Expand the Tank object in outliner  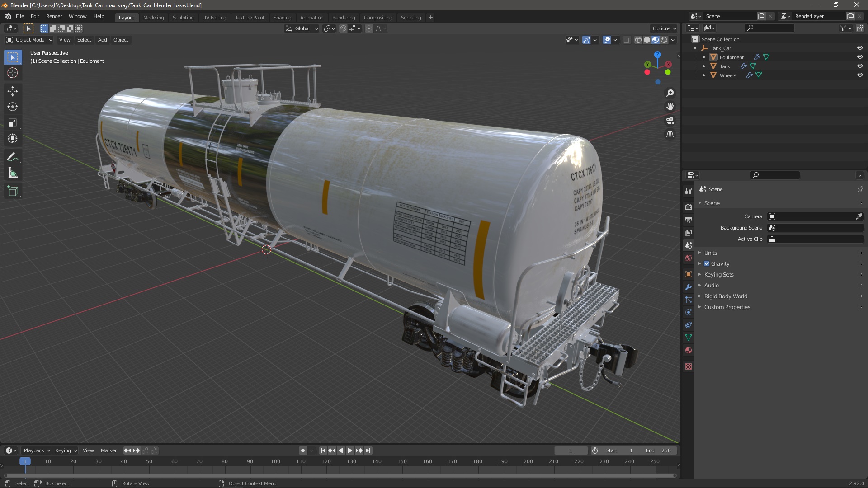pos(704,66)
